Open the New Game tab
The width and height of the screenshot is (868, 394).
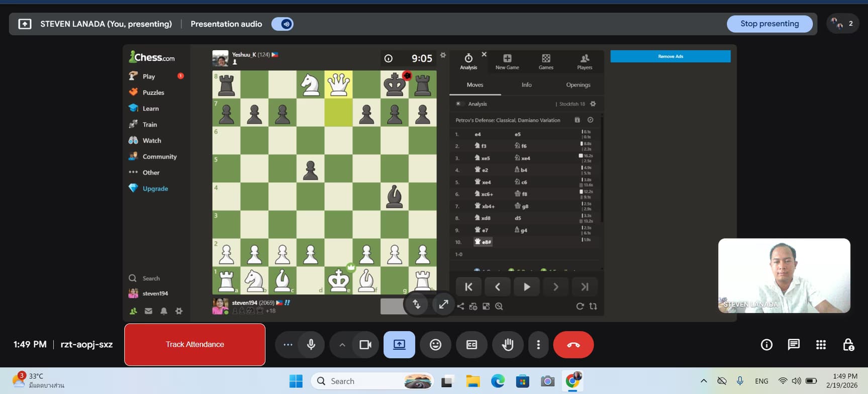click(x=507, y=62)
